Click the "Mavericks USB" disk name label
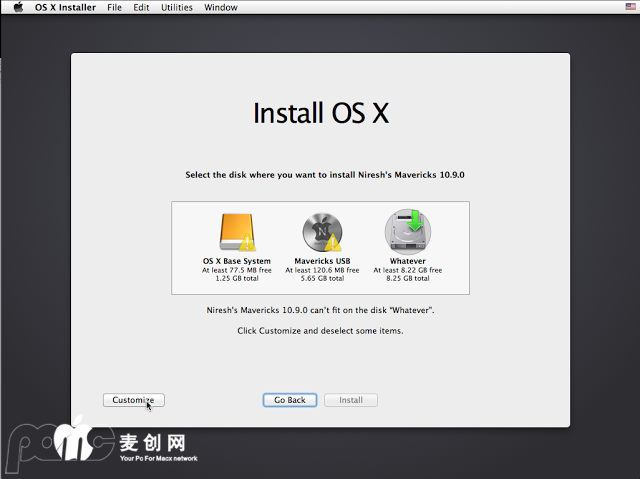 (321, 261)
